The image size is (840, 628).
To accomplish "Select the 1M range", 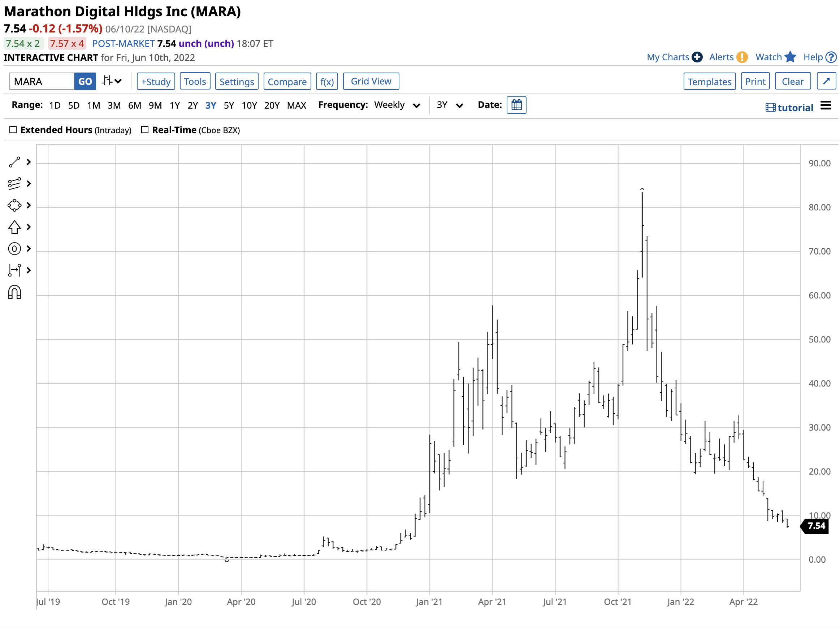I will pos(94,105).
